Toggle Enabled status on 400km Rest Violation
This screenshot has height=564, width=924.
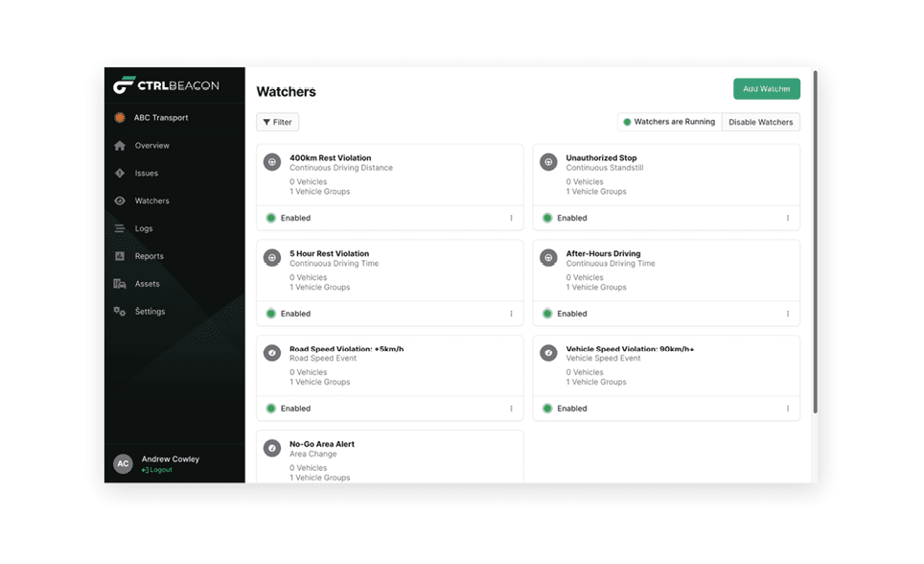[271, 218]
